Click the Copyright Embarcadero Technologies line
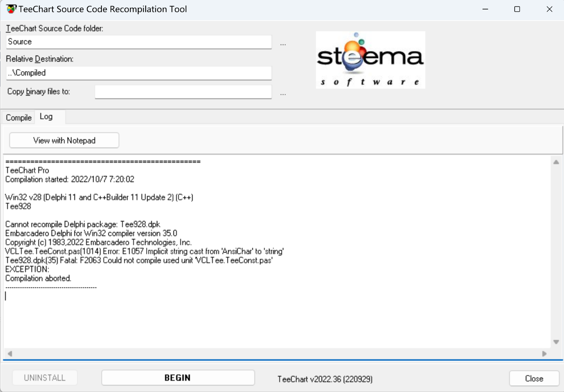The image size is (564, 392). tap(98, 243)
